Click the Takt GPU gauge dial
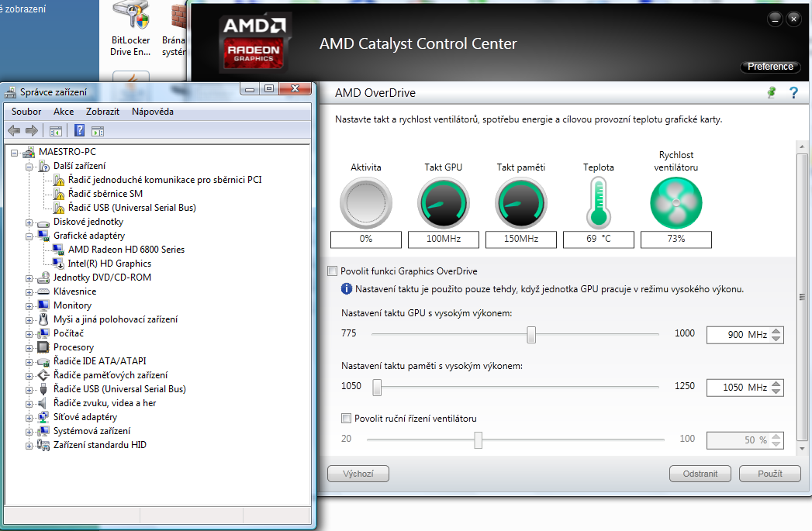The width and height of the screenshot is (812, 531). pos(444,203)
